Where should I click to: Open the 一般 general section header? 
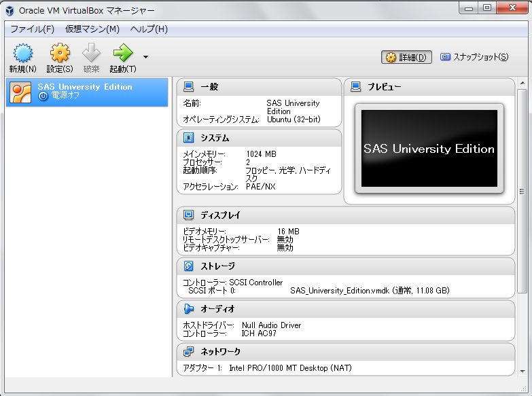260,87
